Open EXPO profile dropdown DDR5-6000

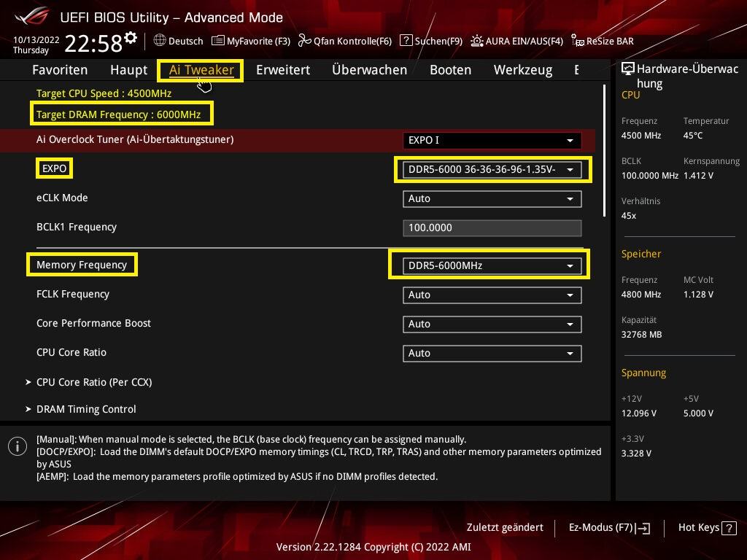(x=492, y=169)
